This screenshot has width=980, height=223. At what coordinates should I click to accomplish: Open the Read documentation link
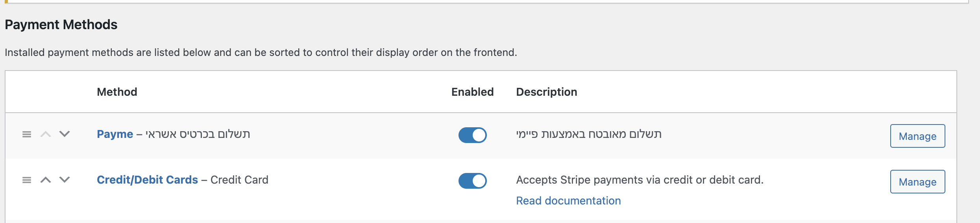coord(568,201)
